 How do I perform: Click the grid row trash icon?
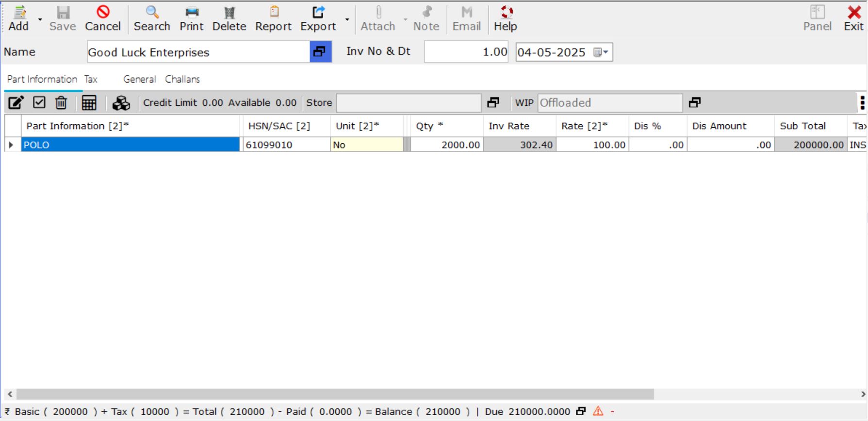[x=61, y=103]
